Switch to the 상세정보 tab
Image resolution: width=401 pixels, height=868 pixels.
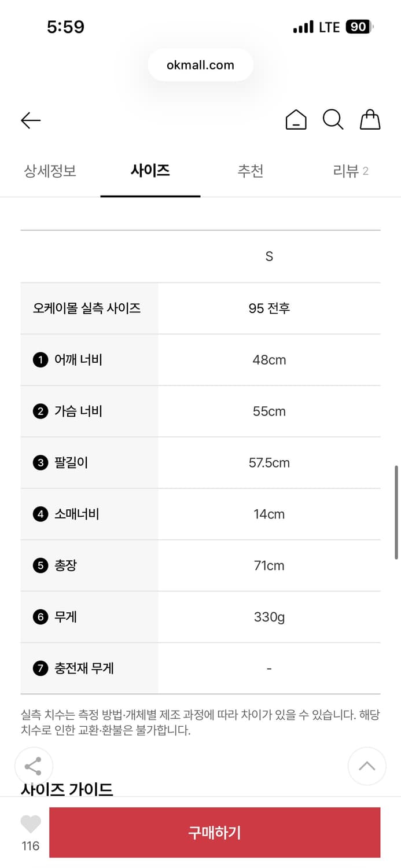pos(50,171)
